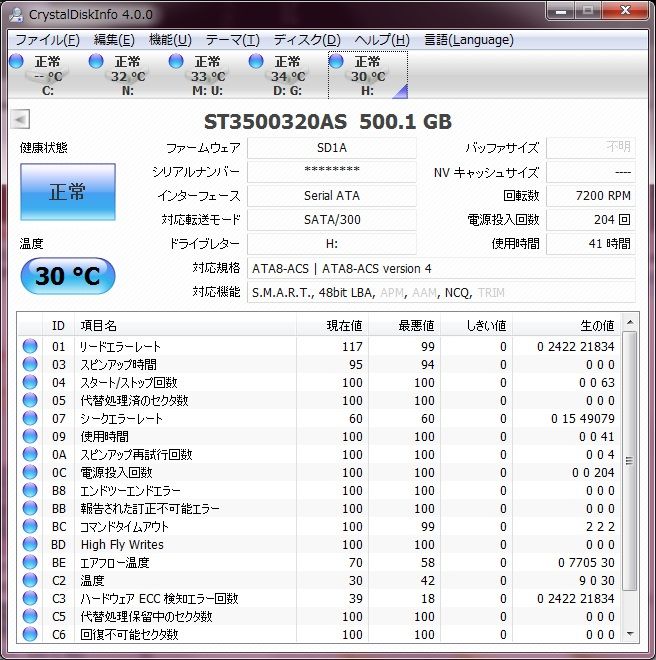
Task: Click the 生の値 column header
Action: (566, 325)
